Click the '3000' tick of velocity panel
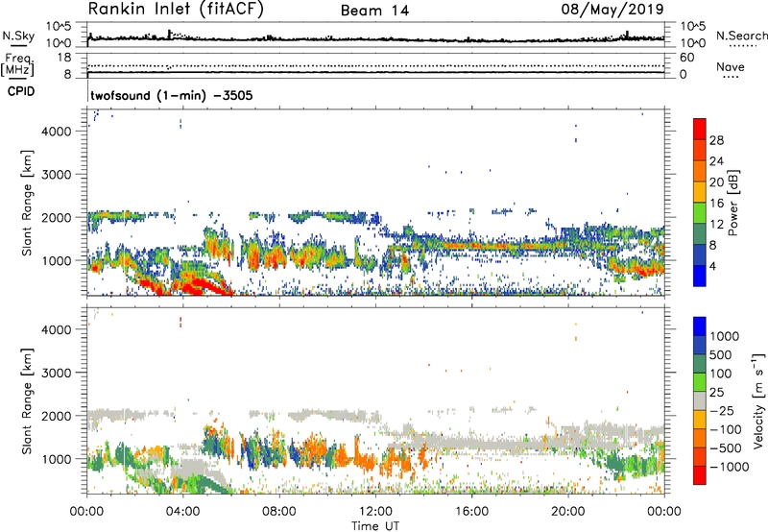 (57, 373)
